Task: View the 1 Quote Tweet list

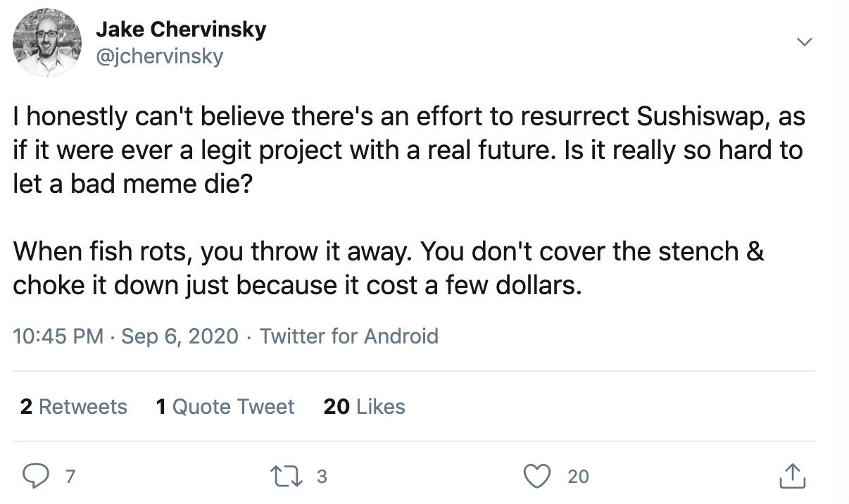Action: pyautogui.click(x=225, y=406)
